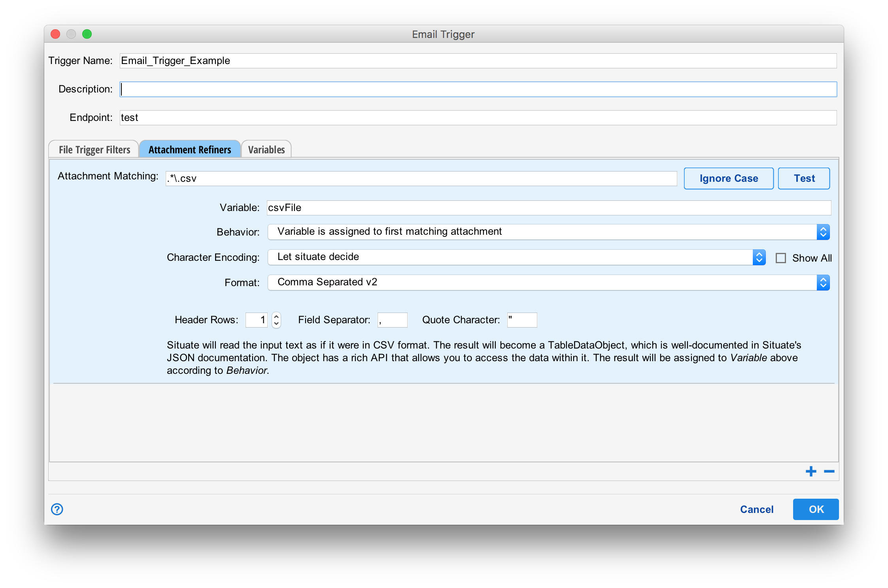This screenshot has height=588, width=888.
Task: Select the Attachment Refiners tab
Action: tap(190, 150)
